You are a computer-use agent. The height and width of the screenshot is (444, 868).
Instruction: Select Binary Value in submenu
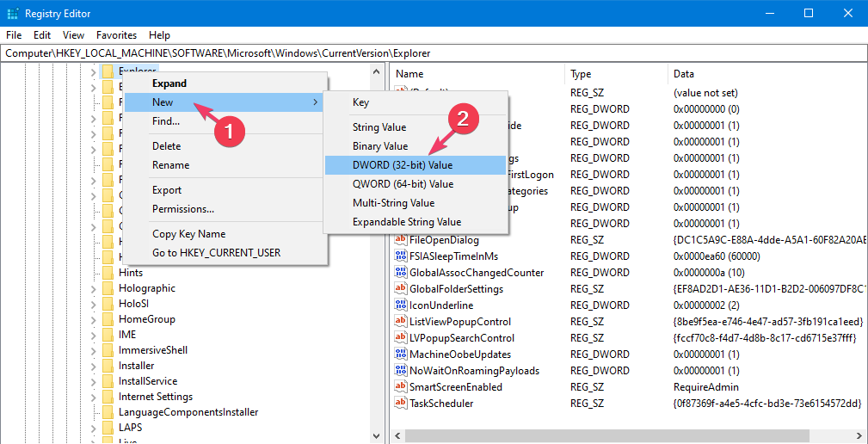pos(416,146)
